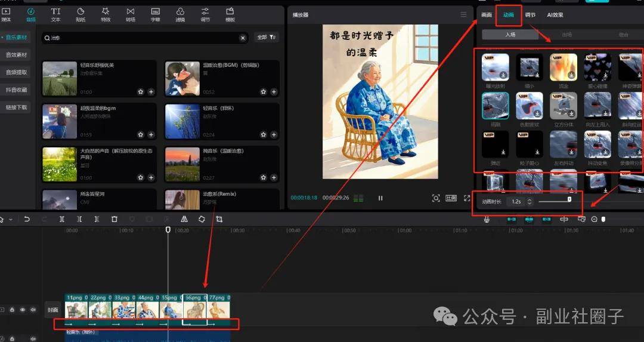Screen dimensions: 644x342
Task: Select the 音效素材 sidebar tab
Action: coord(16,55)
